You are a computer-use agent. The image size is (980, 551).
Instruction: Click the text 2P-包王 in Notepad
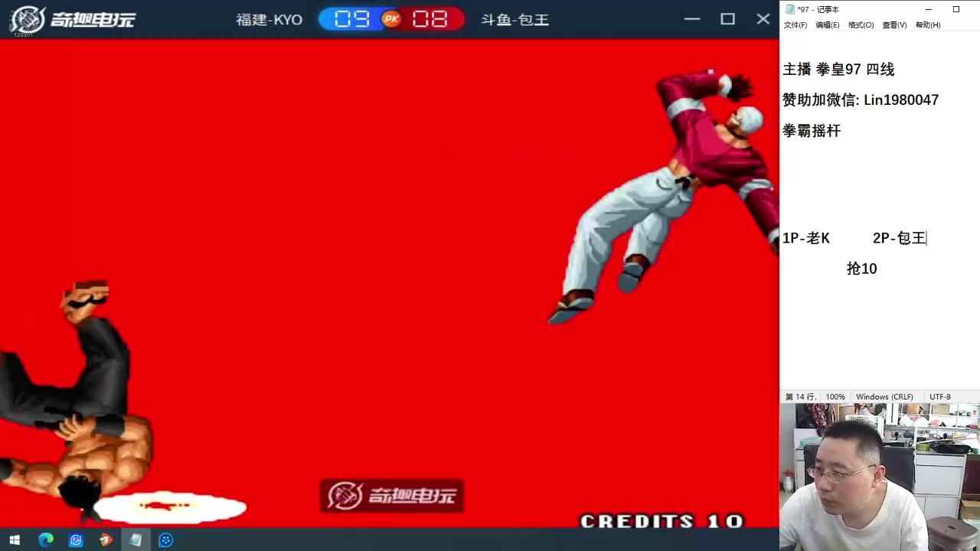tap(900, 238)
